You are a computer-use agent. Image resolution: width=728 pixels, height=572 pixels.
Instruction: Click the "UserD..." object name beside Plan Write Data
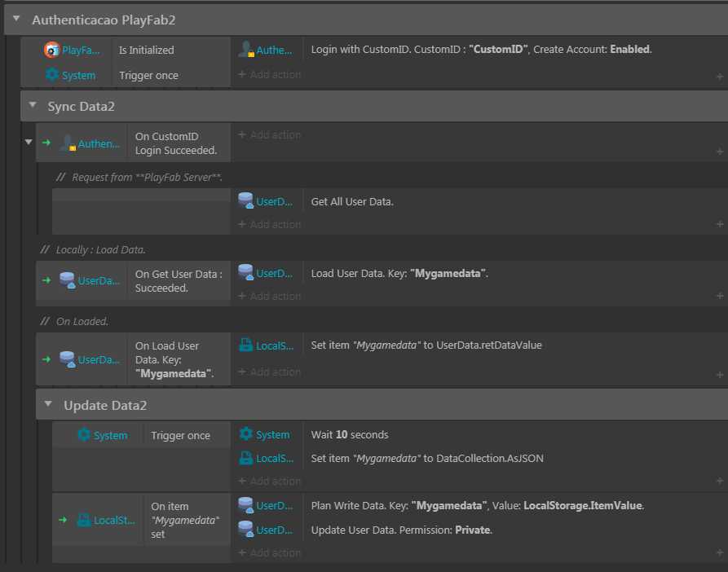point(275,506)
